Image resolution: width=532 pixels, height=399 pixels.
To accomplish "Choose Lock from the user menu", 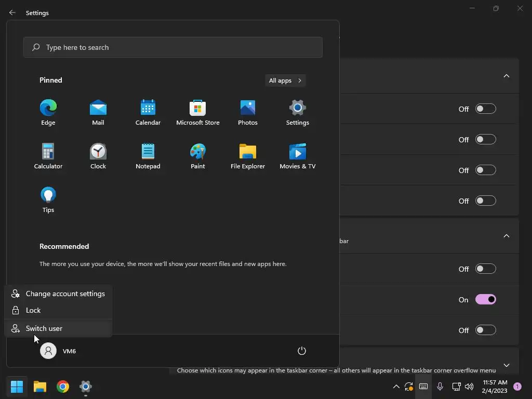I will click(58, 310).
